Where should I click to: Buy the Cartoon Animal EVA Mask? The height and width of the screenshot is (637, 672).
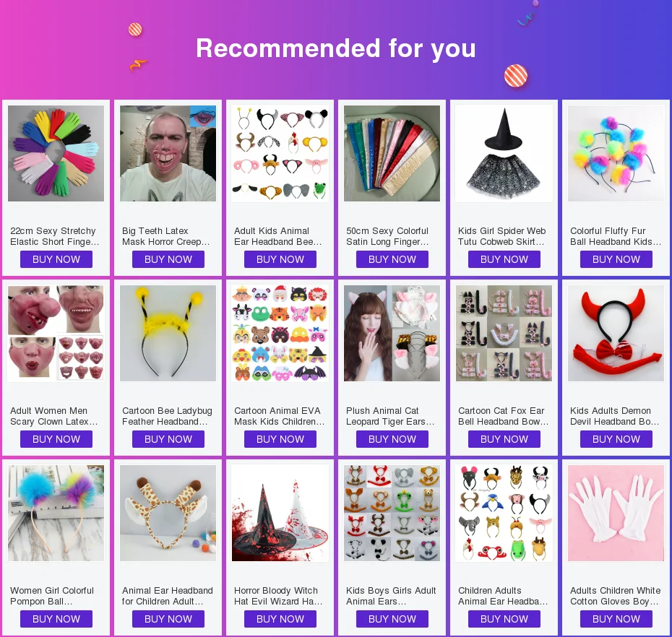pos(280,440)
